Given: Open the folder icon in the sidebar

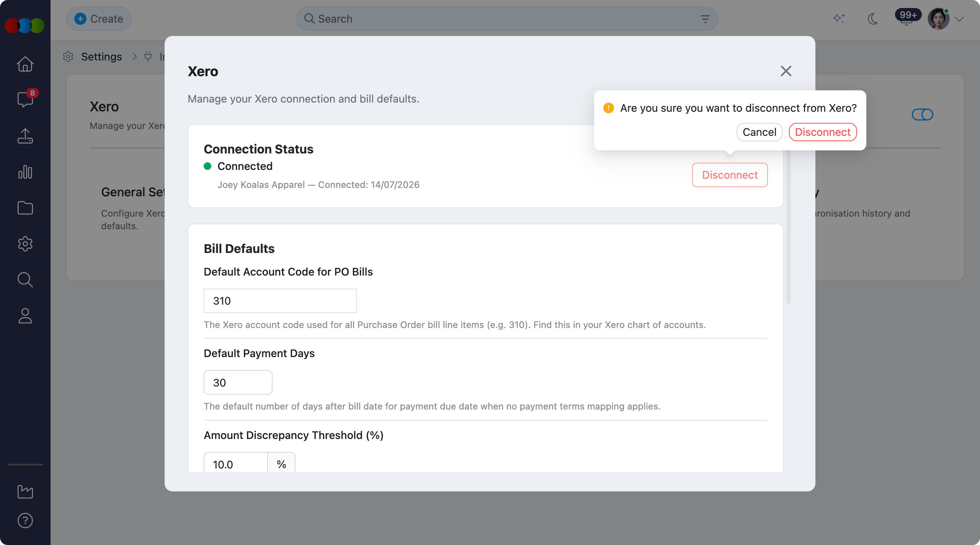Looking at the screenshot, I should pos(25,208).
